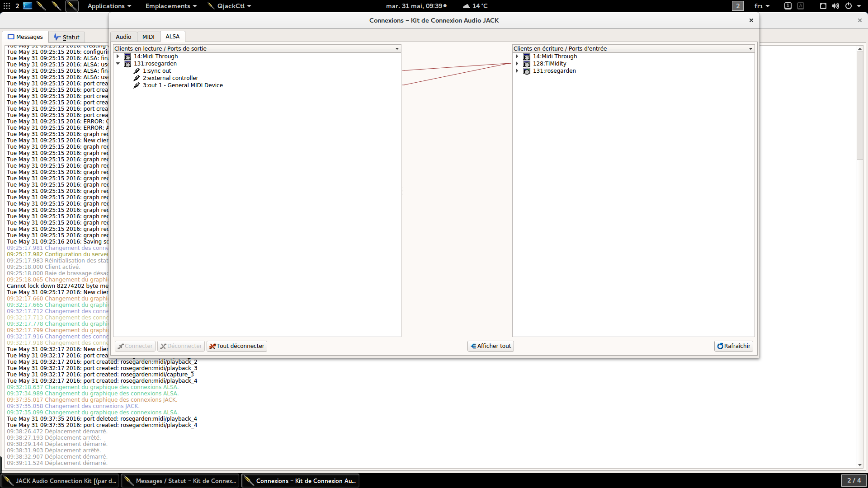
Task: Click the 131:rosegarden output client icon
Action: [x=127, y=64]
